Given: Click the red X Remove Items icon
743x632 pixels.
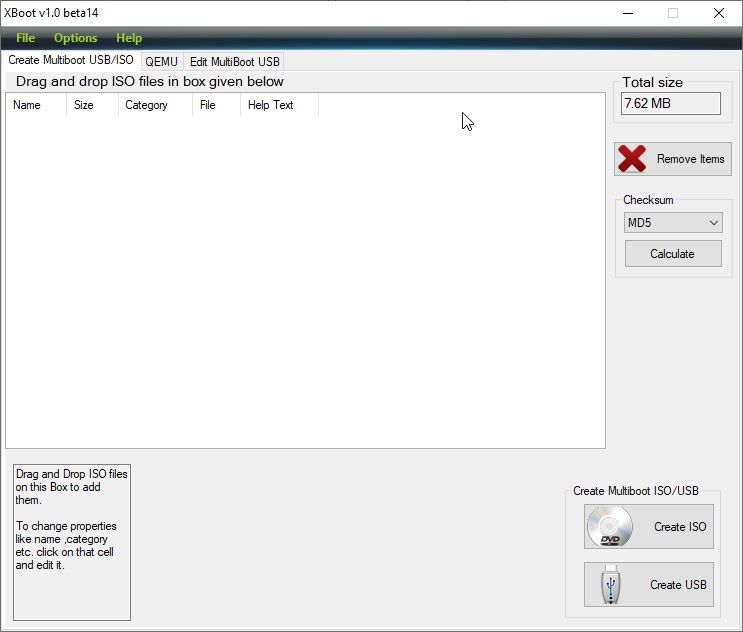Looking at the screenshot, I should (x=632, y=159).
